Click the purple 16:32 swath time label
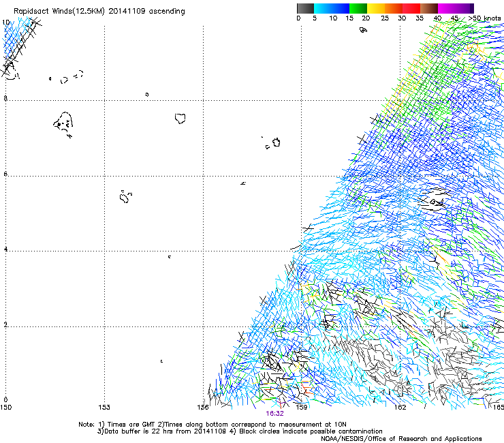The image size is (504, 443). click(x=275, y=414)
